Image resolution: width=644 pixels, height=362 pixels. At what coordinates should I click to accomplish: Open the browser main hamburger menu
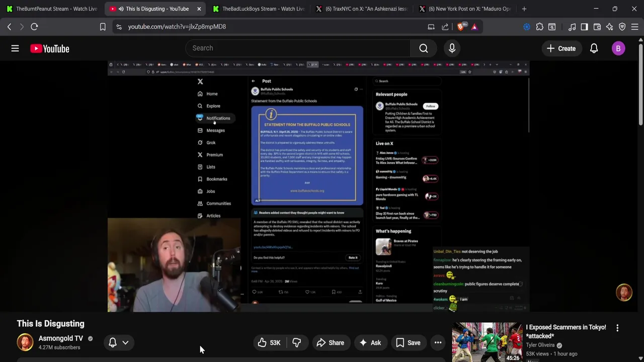coord(635,27)
